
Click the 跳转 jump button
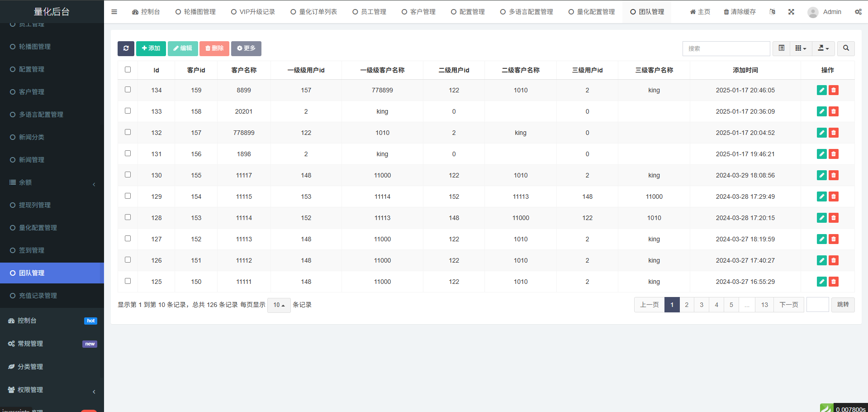tap(843, 305)
